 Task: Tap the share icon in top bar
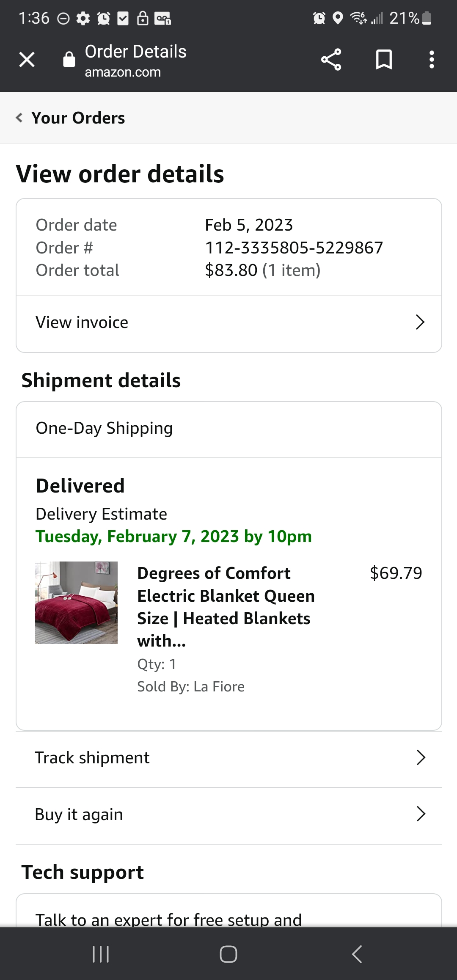pos(331,60)
